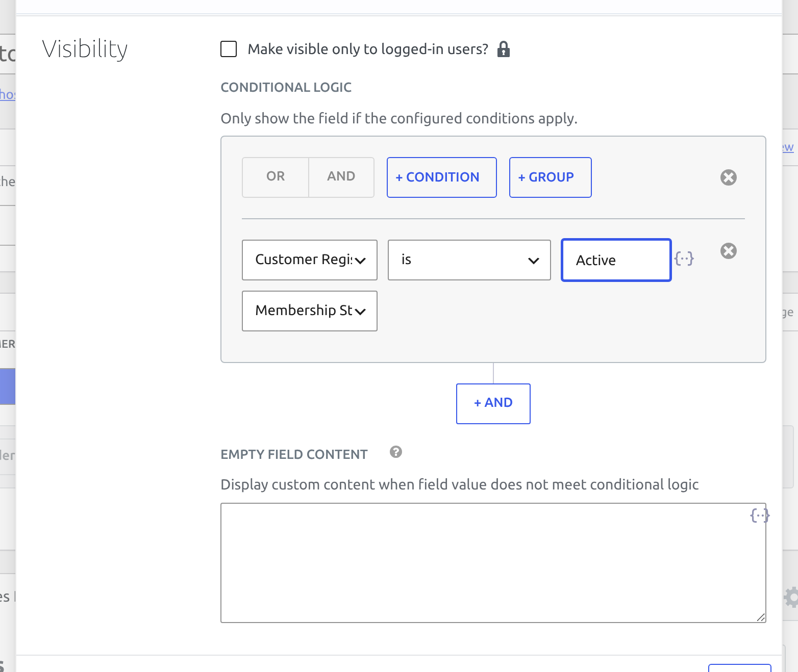
Task: Delete the Customer Regi condition row
Action: pyautogui.click(x=729, y=251)
